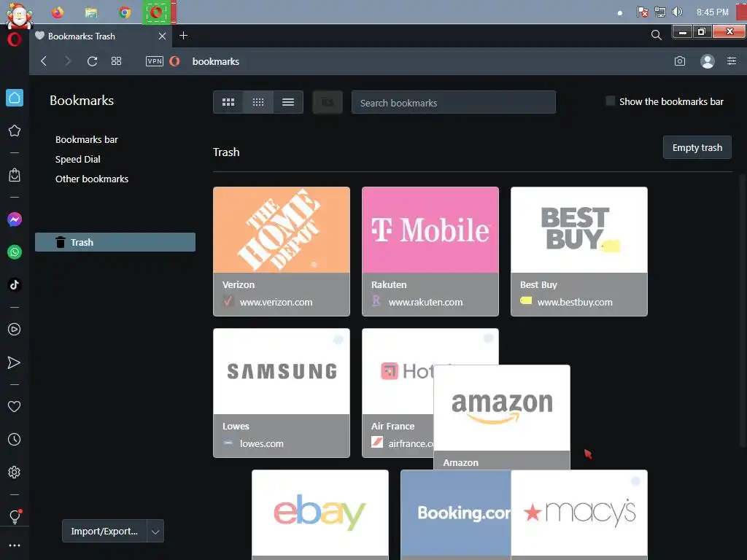The image size is (747, 560).
Task: Open the Best Buy bookmark thumbnail
Action: [x=578, y=230]
